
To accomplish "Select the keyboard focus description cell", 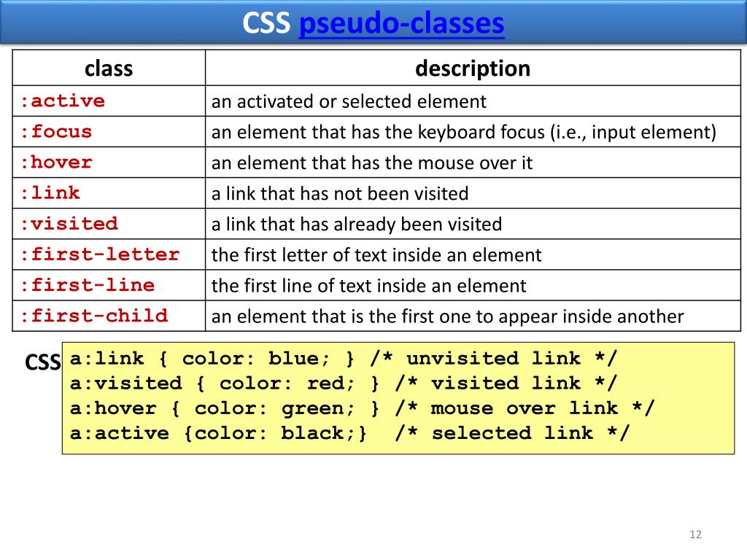I will [473, 132].
